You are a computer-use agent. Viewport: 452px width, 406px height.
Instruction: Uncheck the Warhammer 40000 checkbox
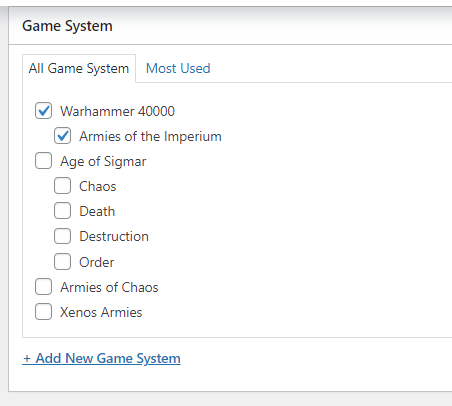tap(43, 111)
